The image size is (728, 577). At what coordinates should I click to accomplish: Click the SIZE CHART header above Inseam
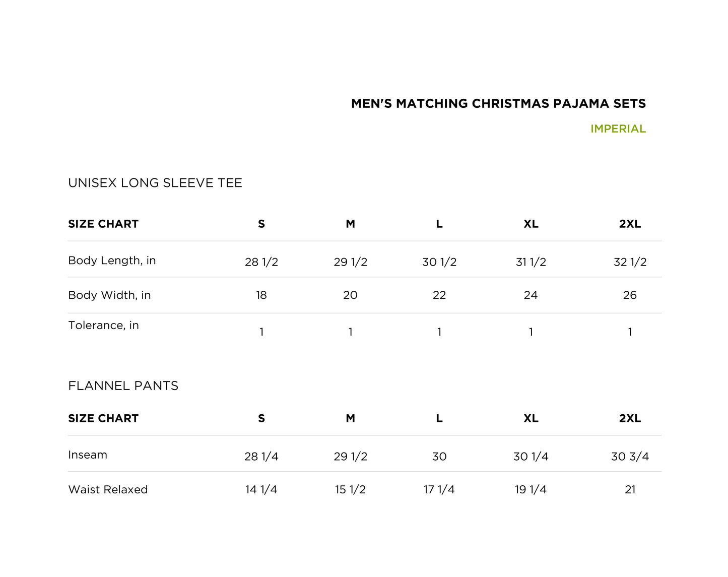[x=103, y=419]
